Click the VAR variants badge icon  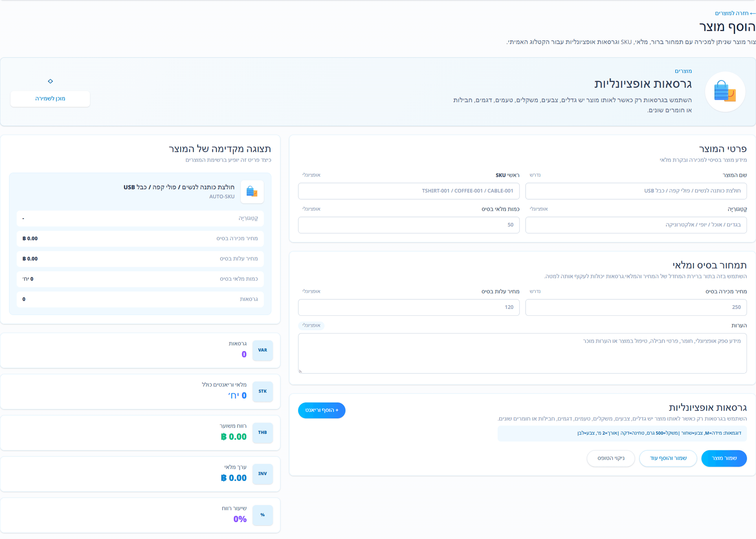tap(263, 350)
